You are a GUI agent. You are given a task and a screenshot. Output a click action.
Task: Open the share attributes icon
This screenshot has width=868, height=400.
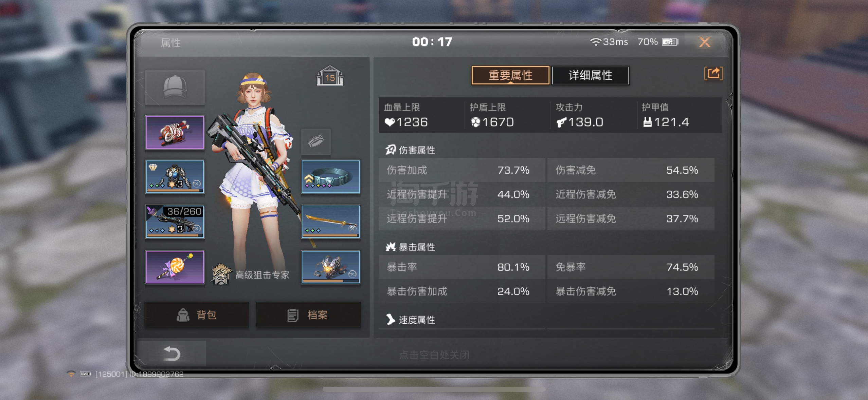tap(713, 74)
